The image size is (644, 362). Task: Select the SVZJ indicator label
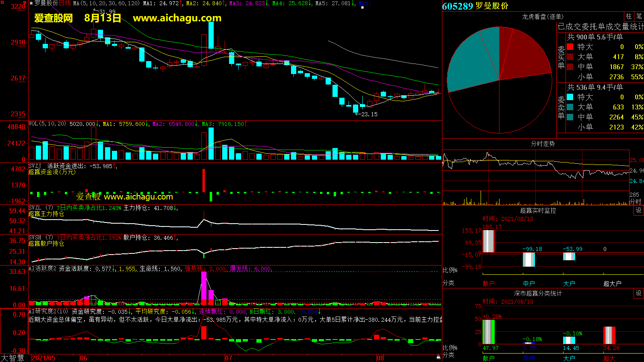(35, 166)
